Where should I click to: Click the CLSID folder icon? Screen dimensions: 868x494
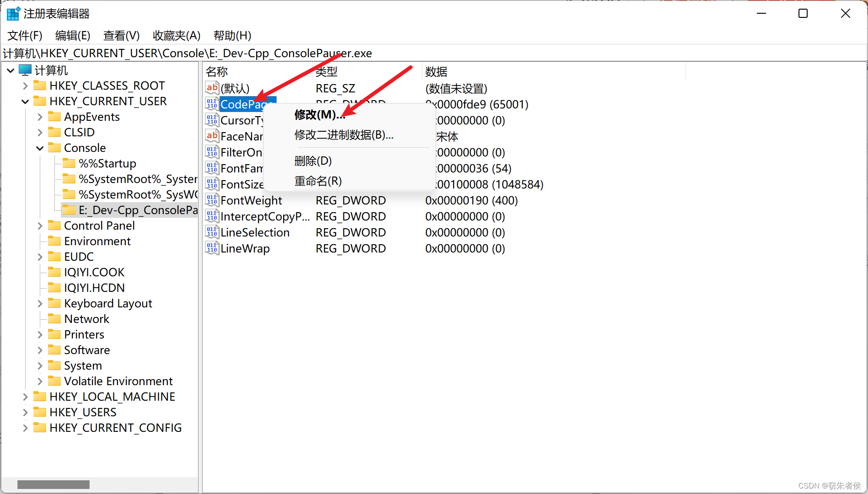click(x=54, y=132)
